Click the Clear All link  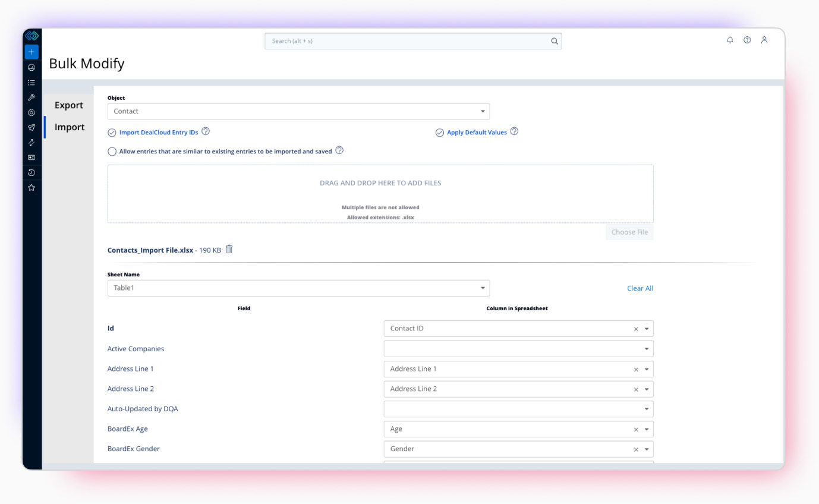(640, 288)
